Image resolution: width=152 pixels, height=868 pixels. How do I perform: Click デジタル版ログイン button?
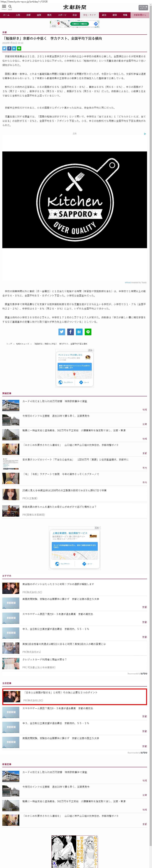(x=143, y=7)
